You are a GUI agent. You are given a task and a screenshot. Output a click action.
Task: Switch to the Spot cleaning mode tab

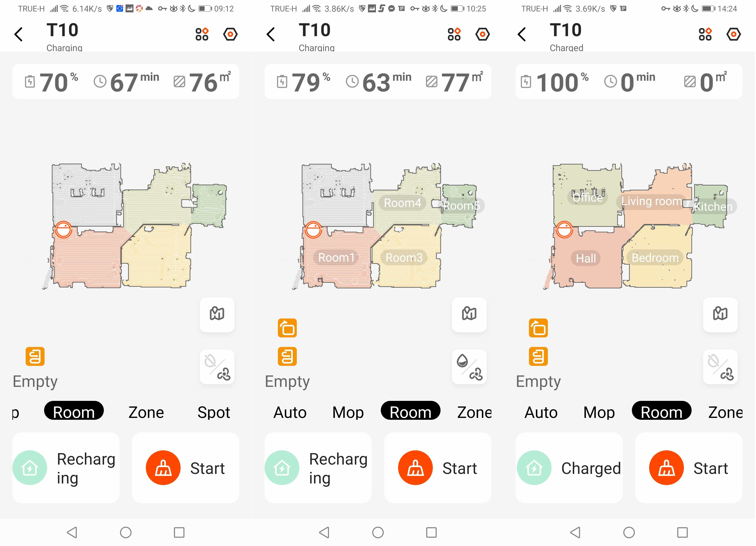tap(214, 412)
